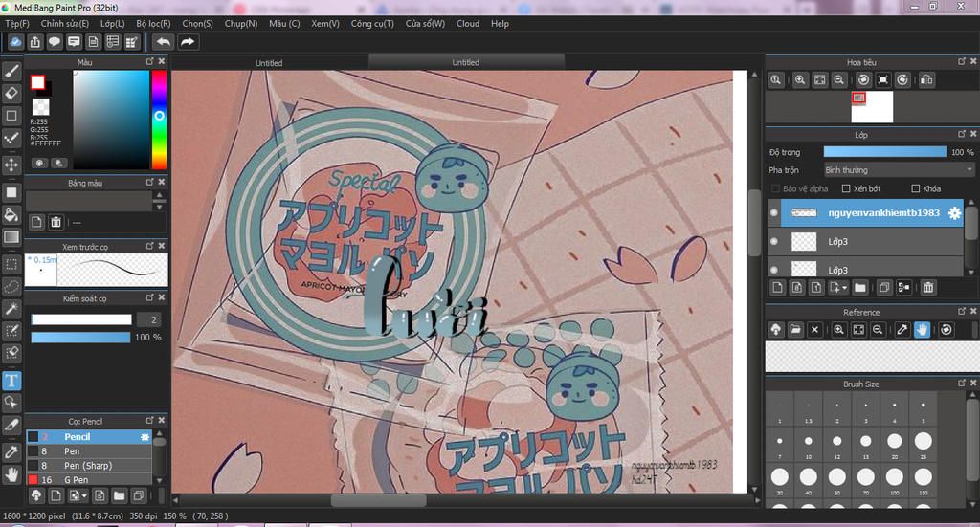Open the Chỉnh sửa(E) menu
The height and width of the screenshot is (527, 980).
tap(64, 24)
